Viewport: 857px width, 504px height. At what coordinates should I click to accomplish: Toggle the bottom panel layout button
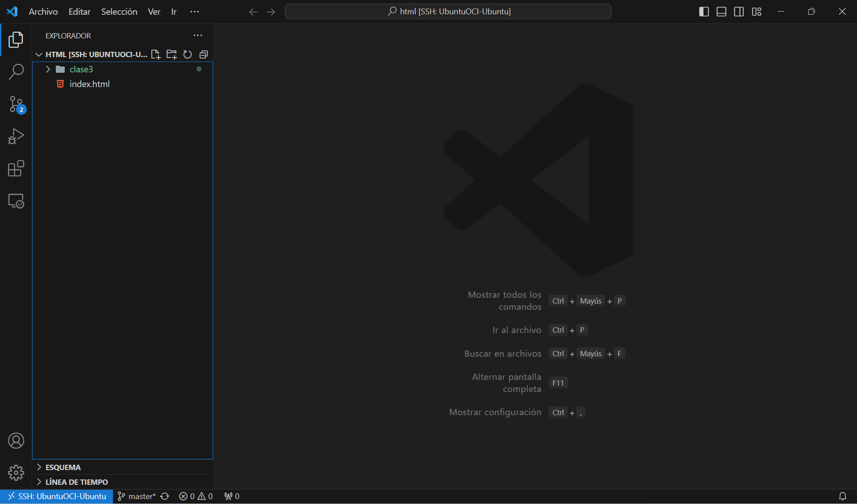(x=721, y=12)
